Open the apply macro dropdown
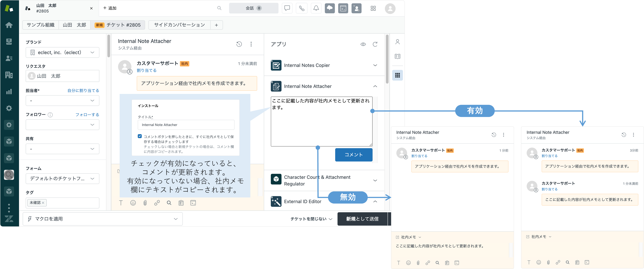The height and width of the screenshot is (269, 644). tap(103, 219)
